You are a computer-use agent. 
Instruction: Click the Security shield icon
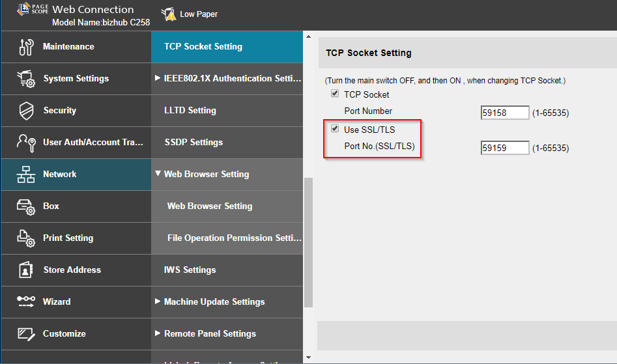click(26, 111)
